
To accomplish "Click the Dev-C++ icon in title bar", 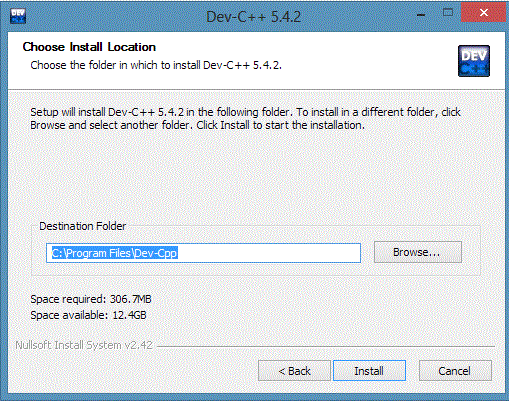I will click(18, 16).
